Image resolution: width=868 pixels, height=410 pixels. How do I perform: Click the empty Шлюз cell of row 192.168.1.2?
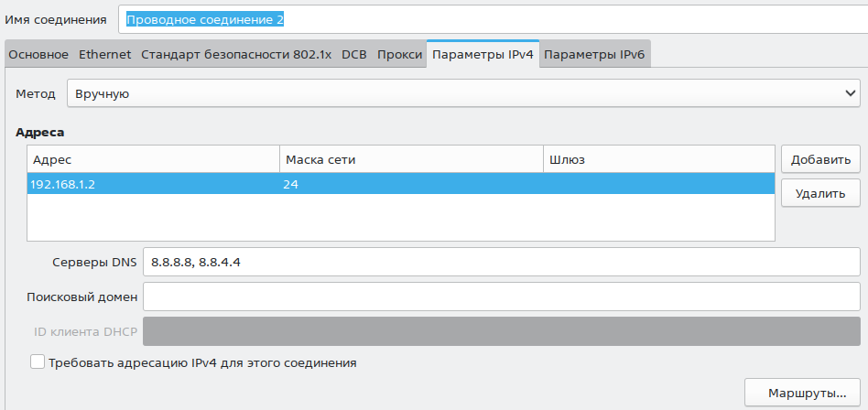click(x=658, y=184)
